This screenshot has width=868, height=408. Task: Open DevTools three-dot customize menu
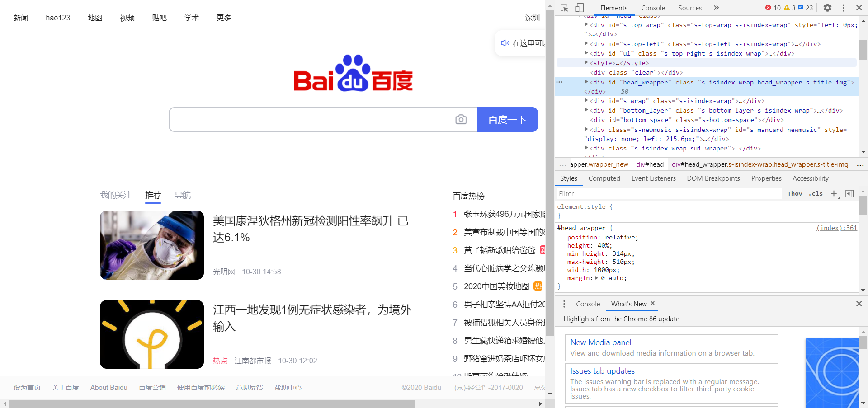844,8
